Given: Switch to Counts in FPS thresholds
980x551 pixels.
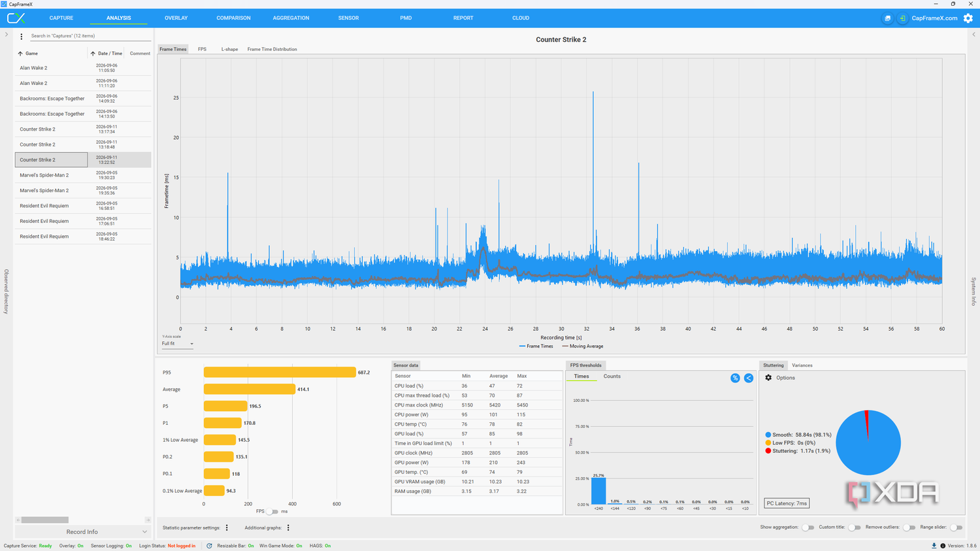Looking at the screenshot, I should click(612, 376).
